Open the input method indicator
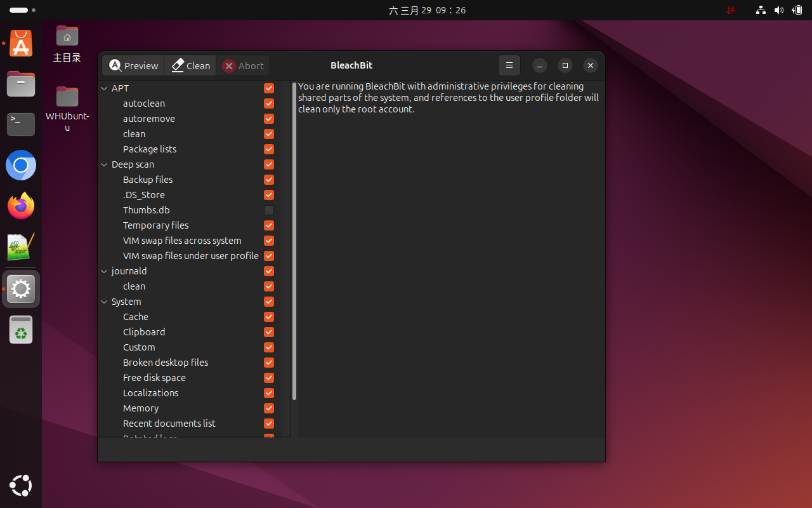This screenshot has width=812, height=508. (x=731, y=10)
